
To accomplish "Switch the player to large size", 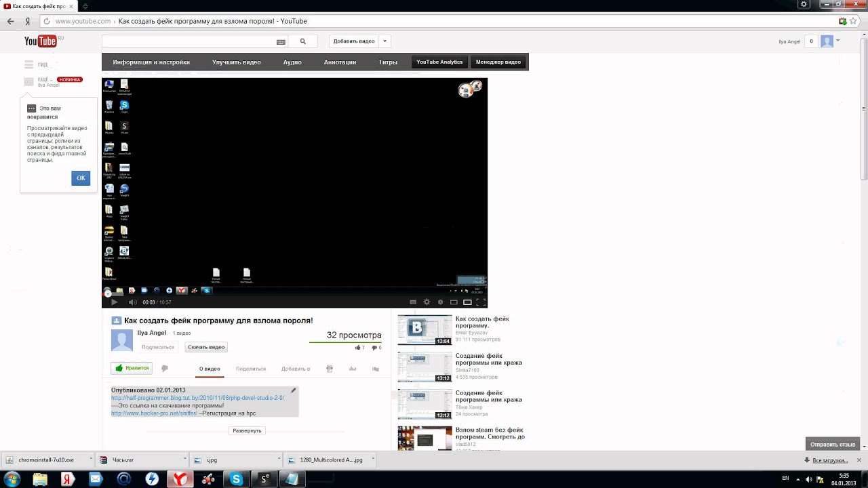I will click(x=467, y=302).
